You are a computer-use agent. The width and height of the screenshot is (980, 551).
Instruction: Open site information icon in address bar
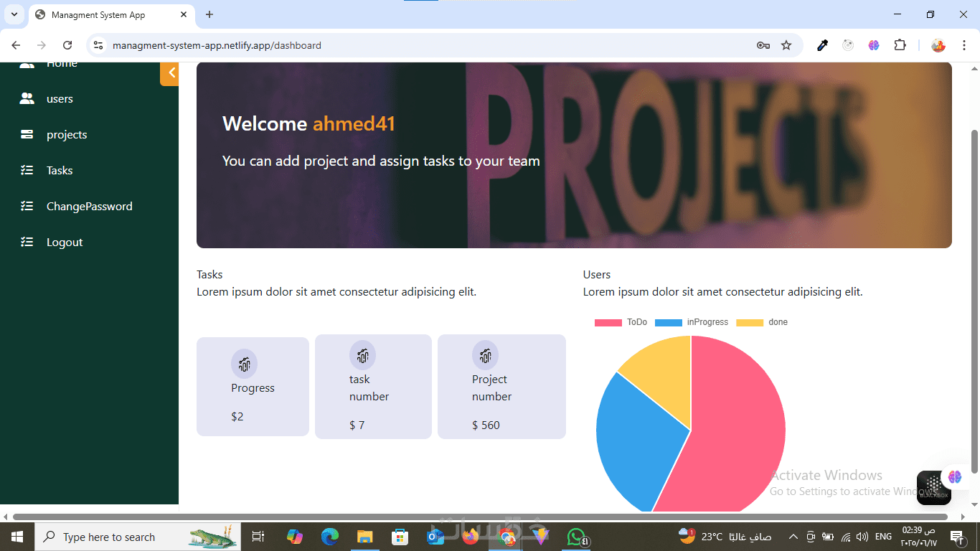click(x=99, y=45)
